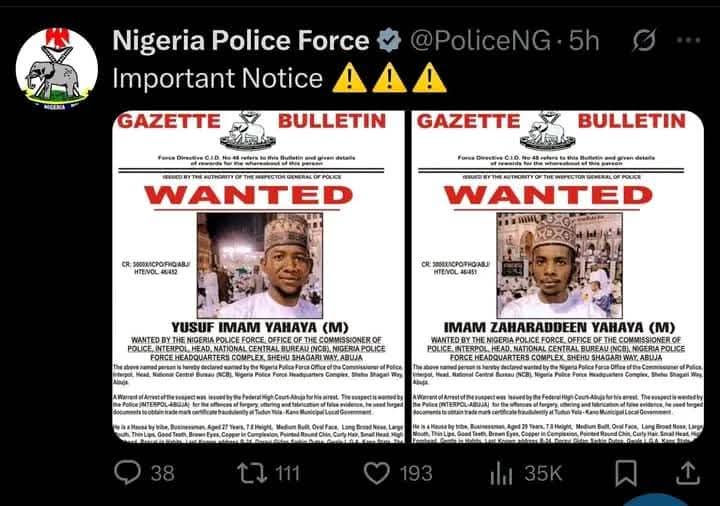Click the 111 reposts count
This screenshot has width=720, height=506.
coord(287,473)
